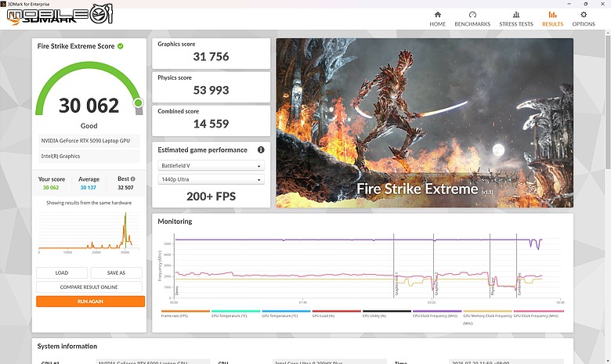This screenshot has width=611, height=364.
Task: Open the Benchmarks gauge icon
Action: 472,15
